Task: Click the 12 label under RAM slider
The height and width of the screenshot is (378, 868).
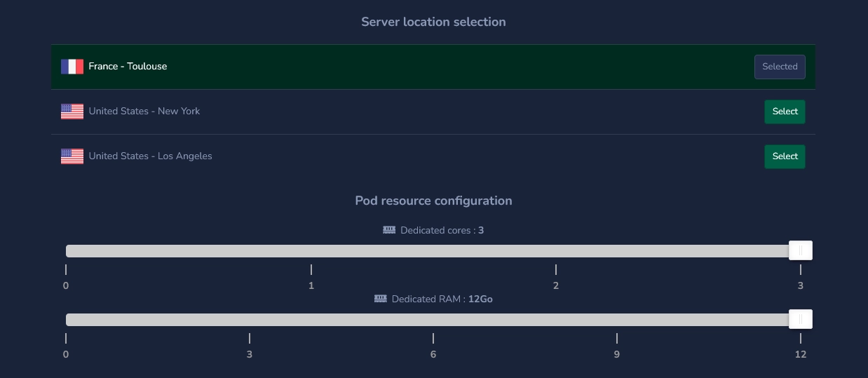Action: tap(801, 354)
